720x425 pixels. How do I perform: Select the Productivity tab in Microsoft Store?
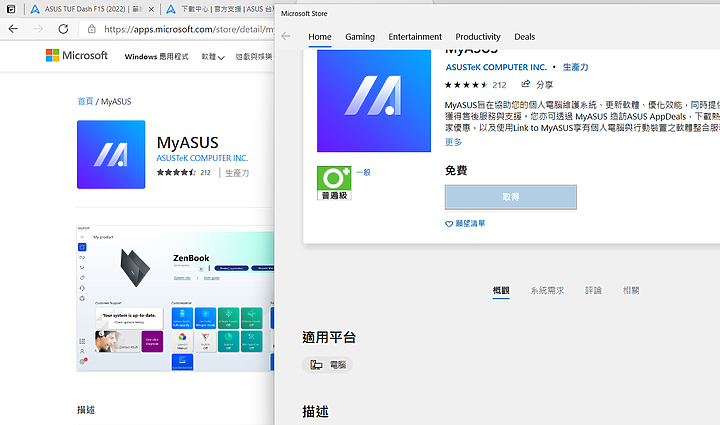[x=478, y=37]
